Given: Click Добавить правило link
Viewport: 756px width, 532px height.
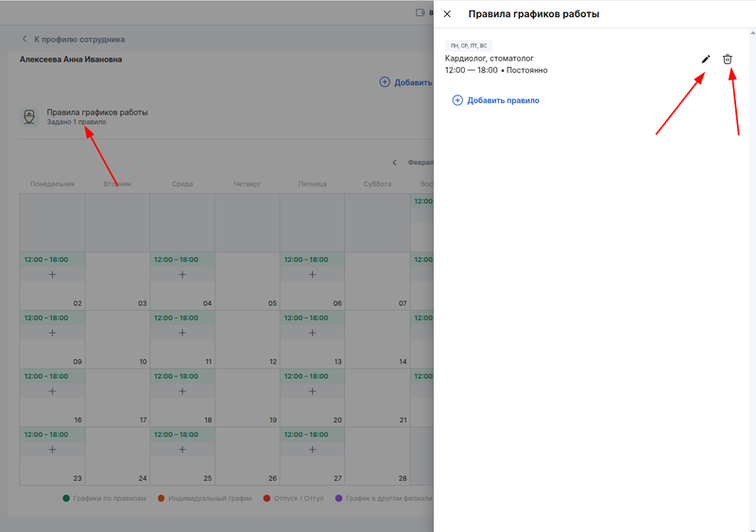Looking at the screenshot, I should coord(503,100).
